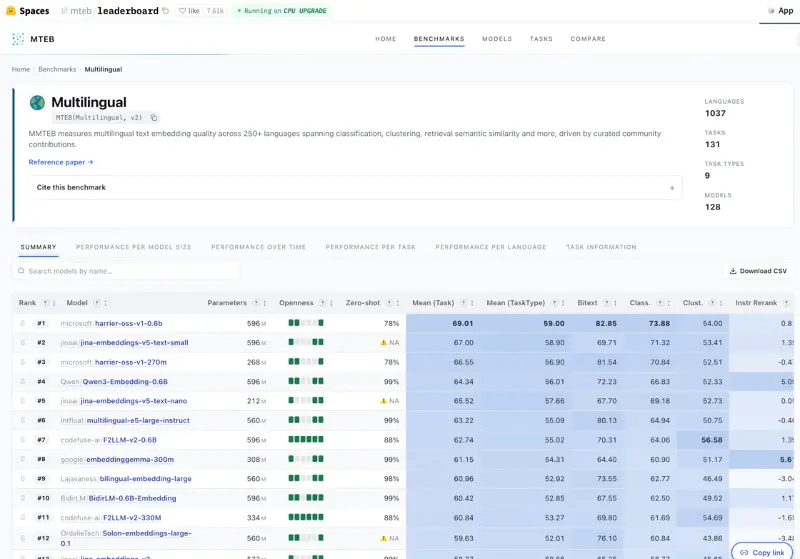Expand the Cite this benchmark section
The width and height of the screenshot is (800, 559).
coord(356,188)
